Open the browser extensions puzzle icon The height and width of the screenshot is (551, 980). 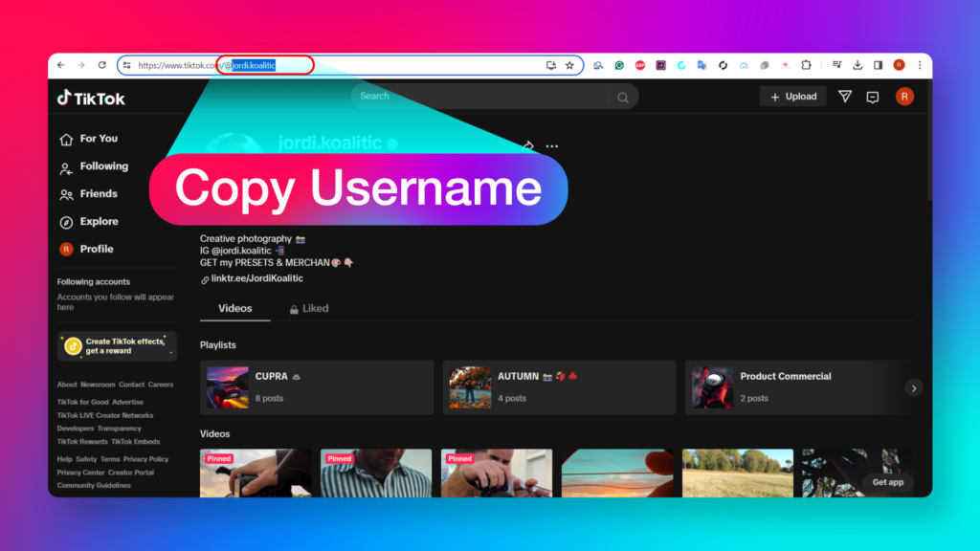tap(806, 65)
